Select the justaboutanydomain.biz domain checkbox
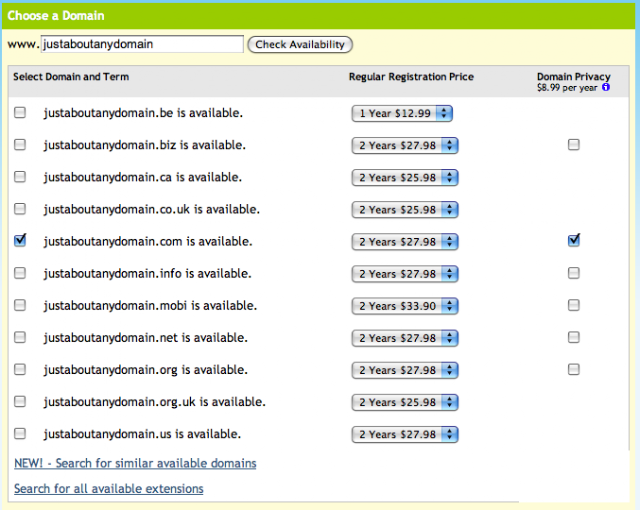Viewport: 640px width, 510px height. click(20, 145)
